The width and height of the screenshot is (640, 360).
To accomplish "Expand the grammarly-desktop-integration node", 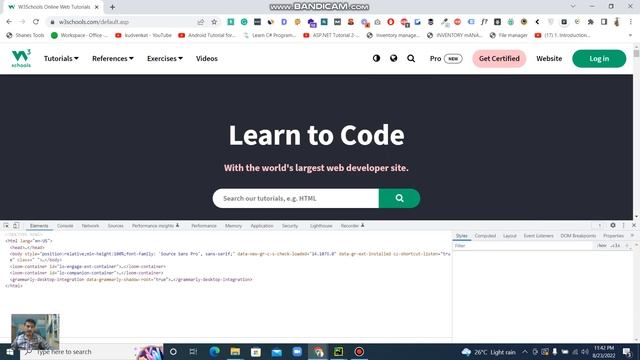I will click(x=131, y=280).
